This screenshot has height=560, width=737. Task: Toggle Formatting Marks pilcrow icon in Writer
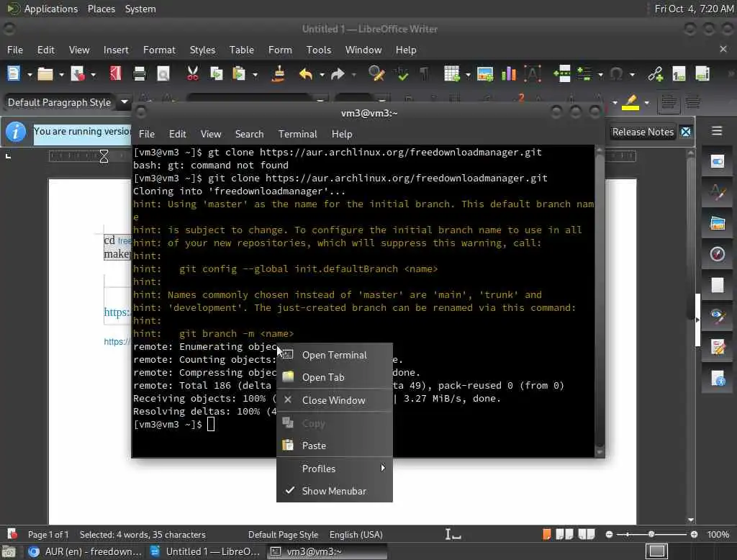424,74
